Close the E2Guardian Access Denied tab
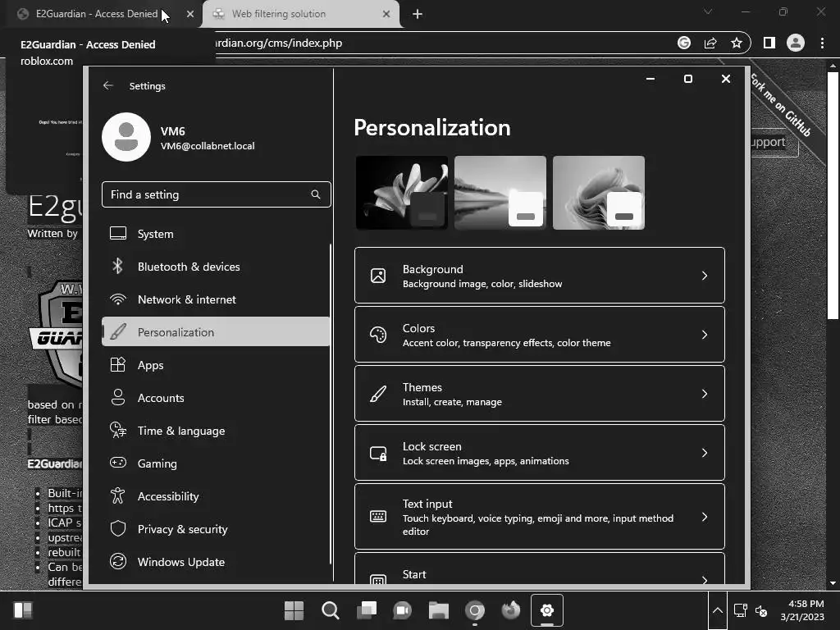Image resolution: width=840 pixels, height=630 pixels. click(190, 14)
